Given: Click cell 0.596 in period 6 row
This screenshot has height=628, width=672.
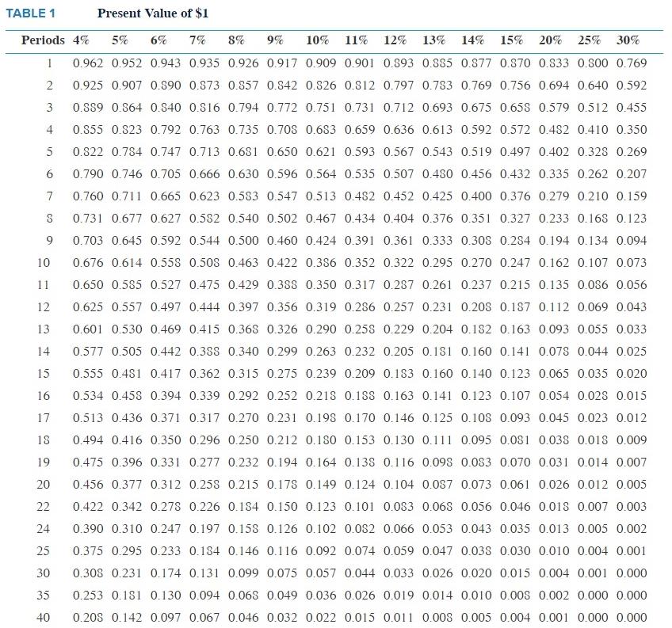Looking at the screenshot, I should (282, 174).
